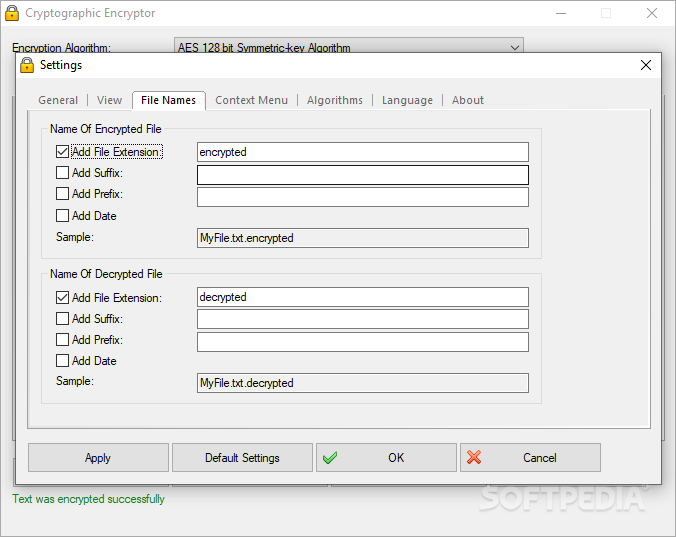Click the padlock icon in Settings title bar
This screenshot has width=676, height=537.
click(27, 65)
